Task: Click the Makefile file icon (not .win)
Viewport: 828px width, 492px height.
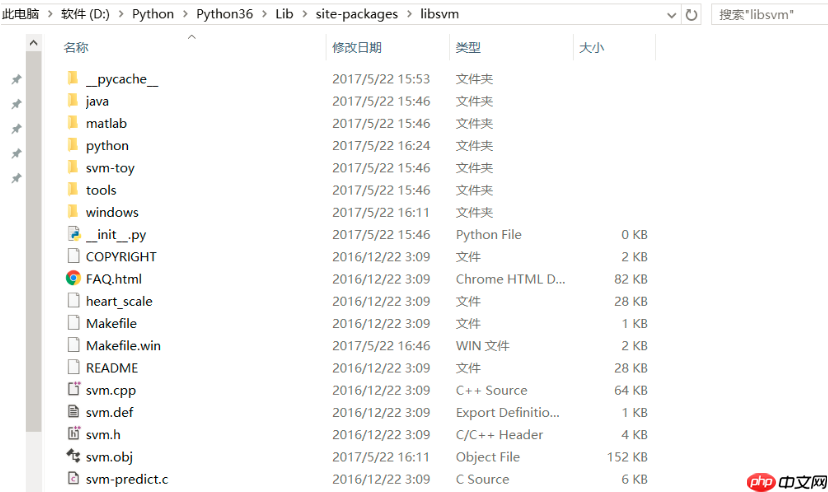Action: [73, 323]
